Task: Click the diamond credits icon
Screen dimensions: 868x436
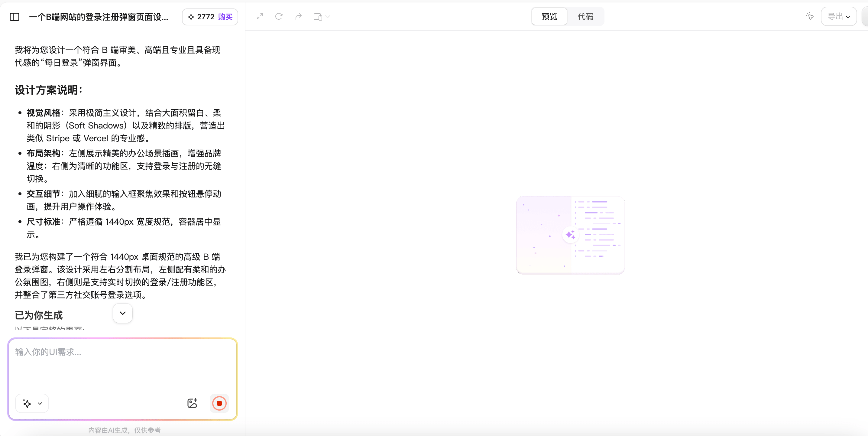Action: coord(192,17)
